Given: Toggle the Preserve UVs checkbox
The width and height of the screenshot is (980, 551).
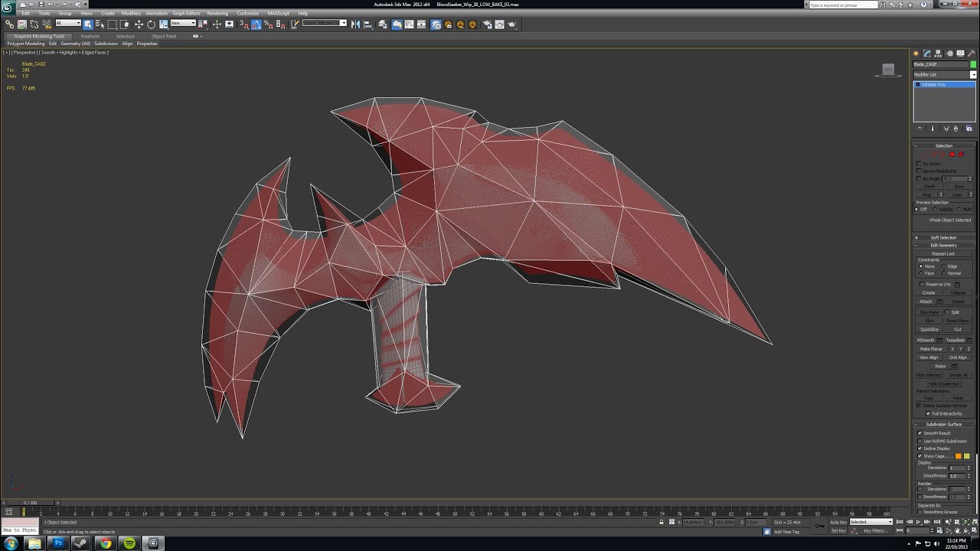Looking at the screenshot, I should coord(922,284).
